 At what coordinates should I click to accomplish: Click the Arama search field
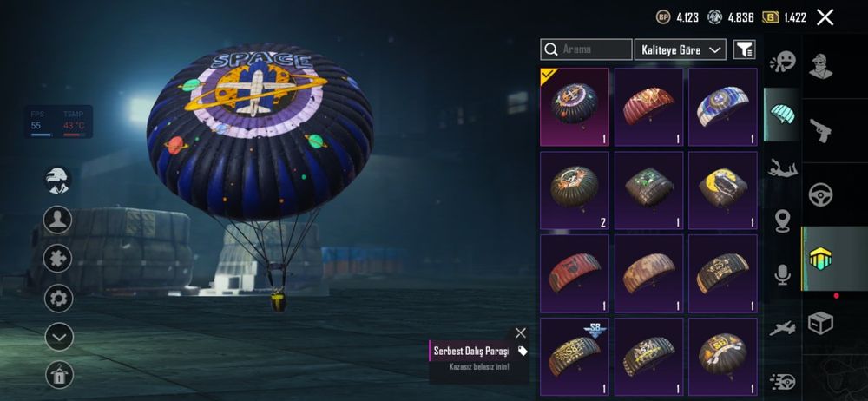[586, 49]
